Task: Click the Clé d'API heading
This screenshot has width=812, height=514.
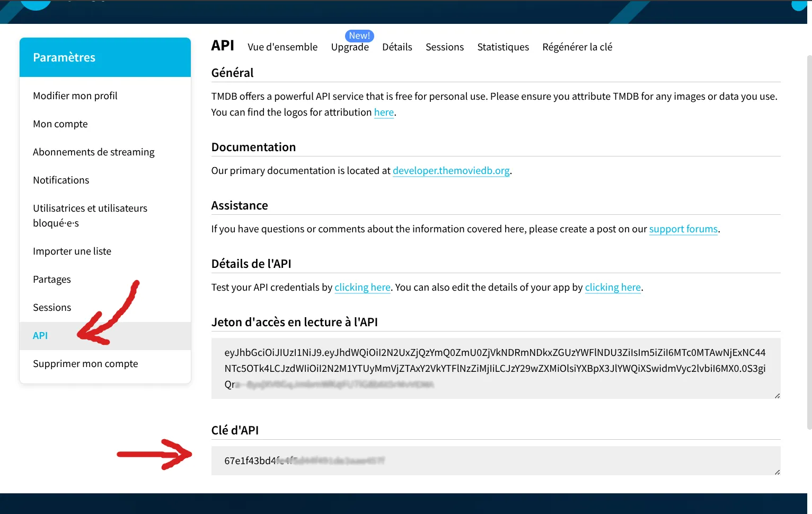Action: coord(235,430)
